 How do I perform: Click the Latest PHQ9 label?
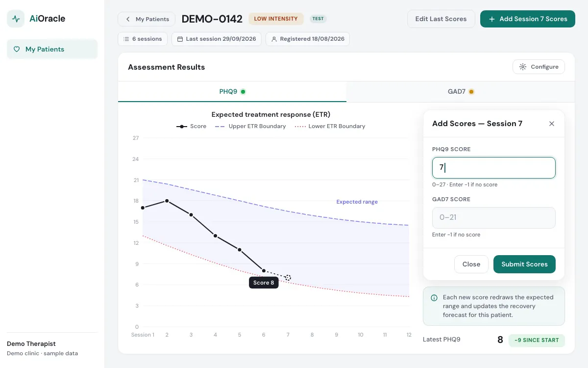pos(441,340)
